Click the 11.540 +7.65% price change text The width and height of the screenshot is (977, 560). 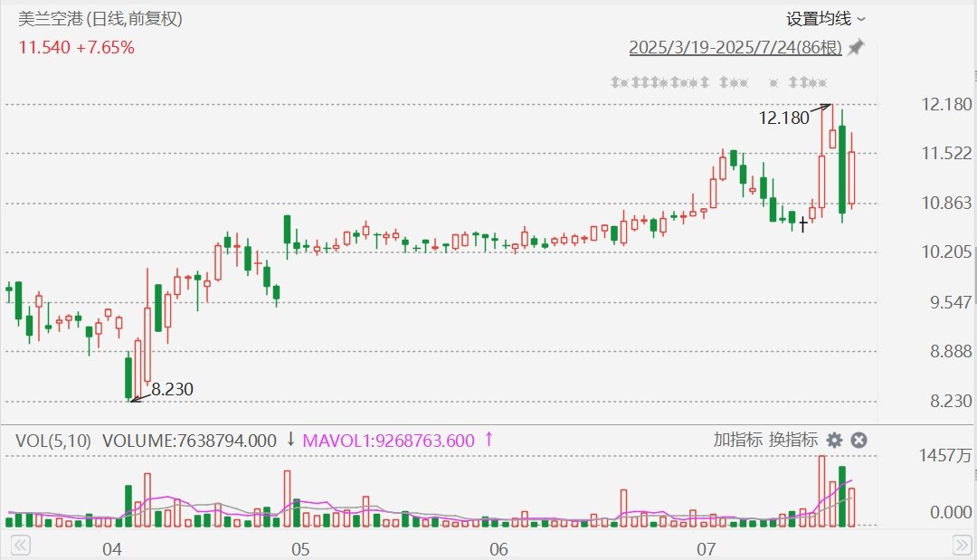coord(77,47)
